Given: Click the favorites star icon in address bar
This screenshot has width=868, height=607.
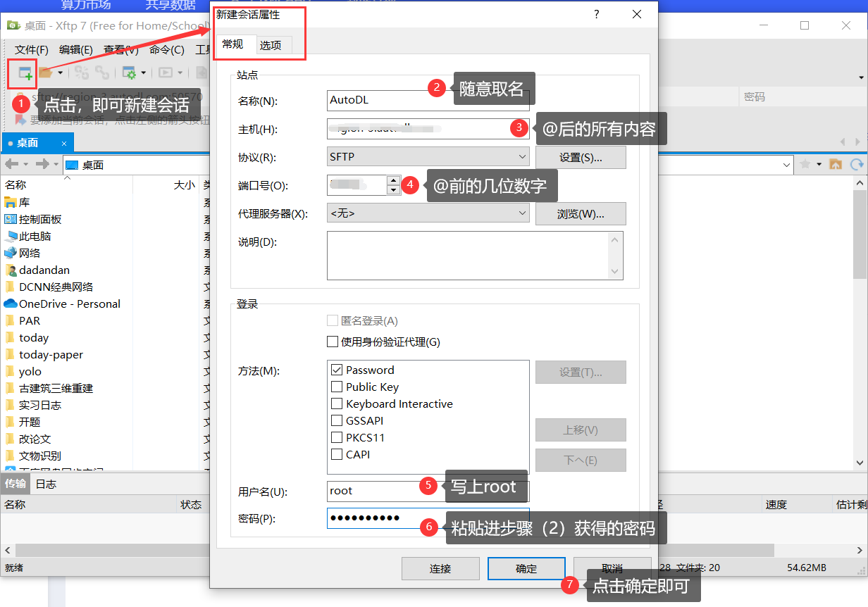Looking at the screenshot, I should pos(805,164).
